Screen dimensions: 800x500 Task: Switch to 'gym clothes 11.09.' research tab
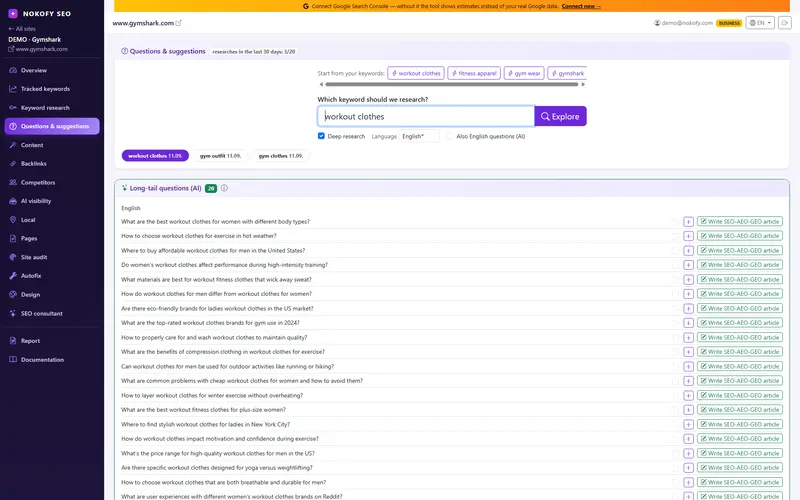281,156
